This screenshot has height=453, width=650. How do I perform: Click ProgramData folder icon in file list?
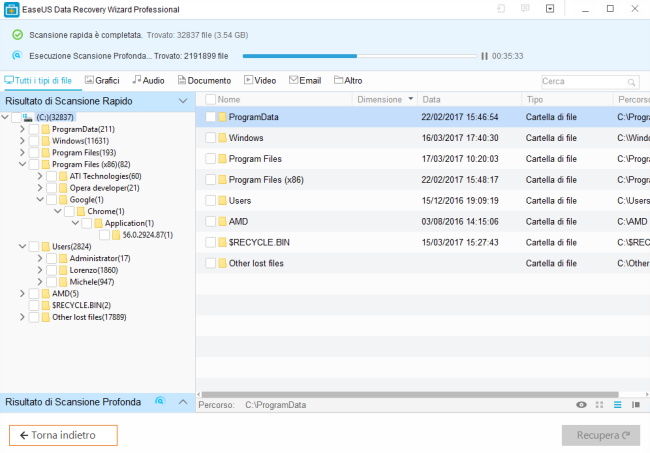tap(223, 117)
